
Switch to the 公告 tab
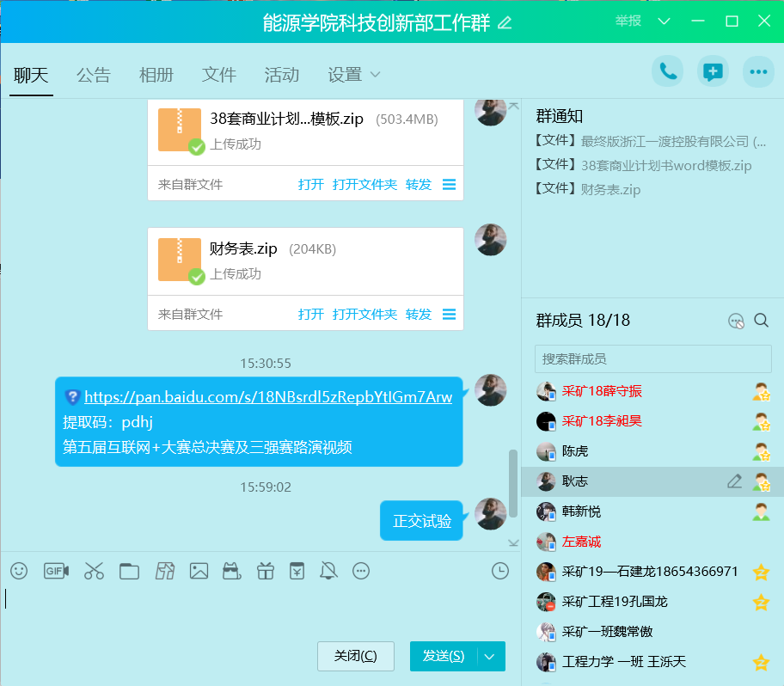(93, 75)
